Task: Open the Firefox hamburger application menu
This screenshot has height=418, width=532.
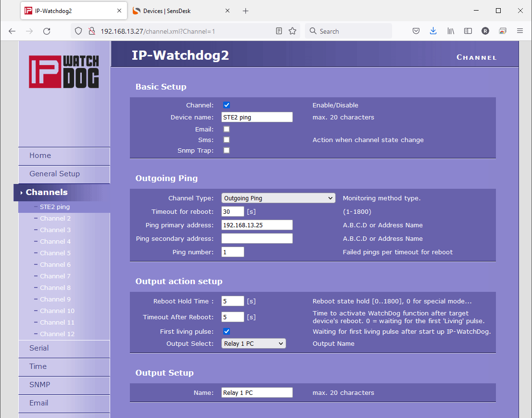Action: (519, 31)
